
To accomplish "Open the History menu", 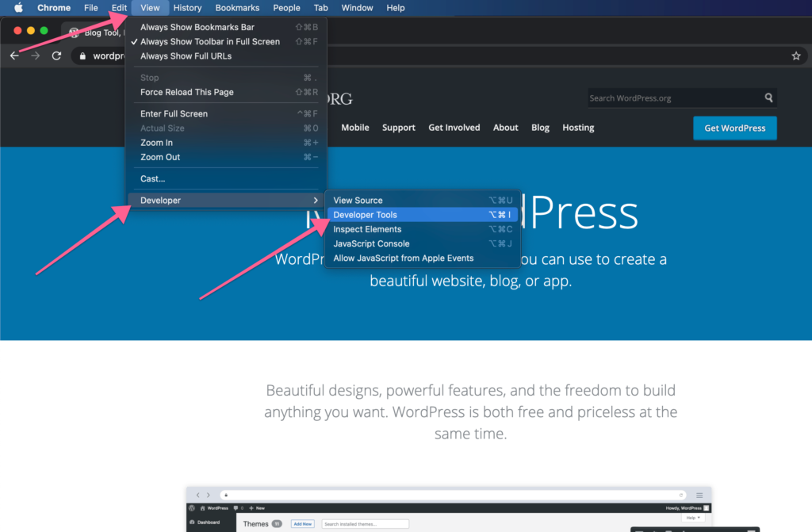I will [x=187, y=8].
